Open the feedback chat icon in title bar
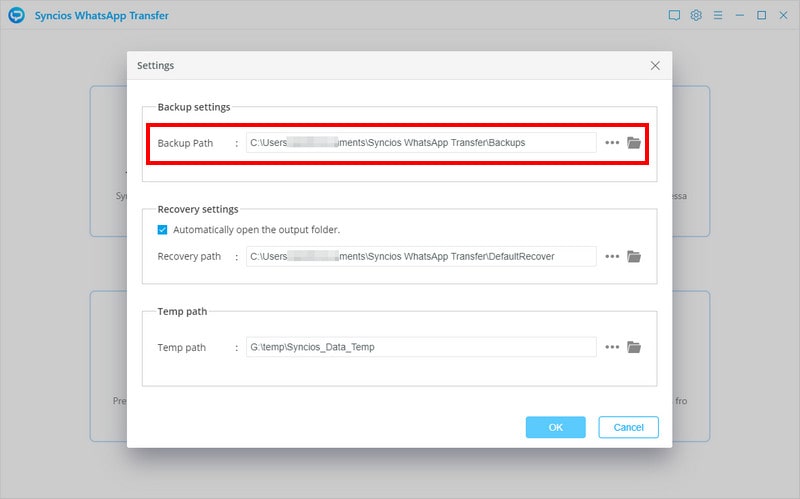This screenshot has width=800, height=499. pyautogui.click(x=674, y=16)
